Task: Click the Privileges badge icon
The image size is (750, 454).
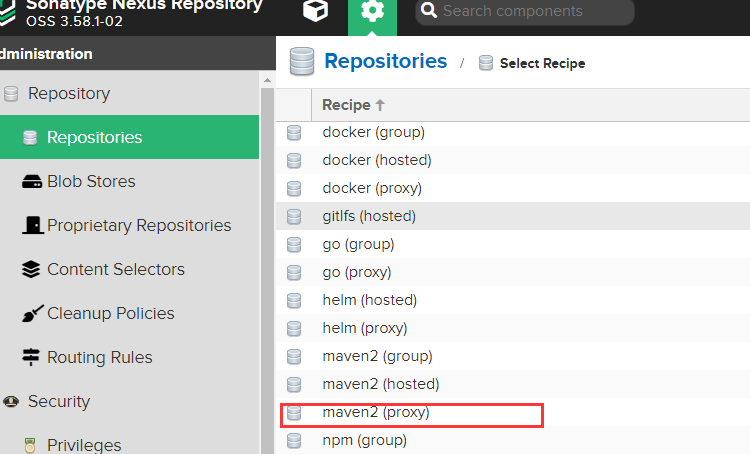Action: point(30,445)
